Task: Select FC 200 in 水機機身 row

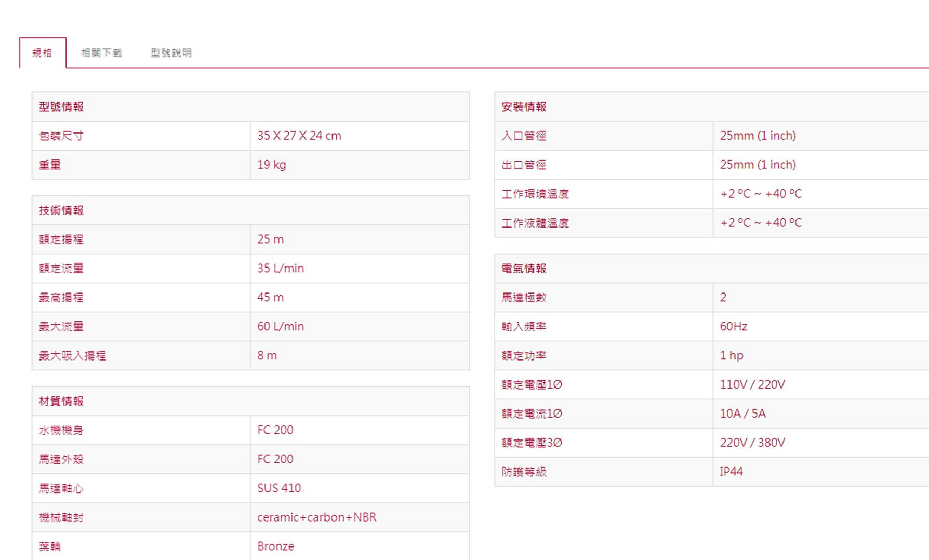Action: click(x=275, y=430)
